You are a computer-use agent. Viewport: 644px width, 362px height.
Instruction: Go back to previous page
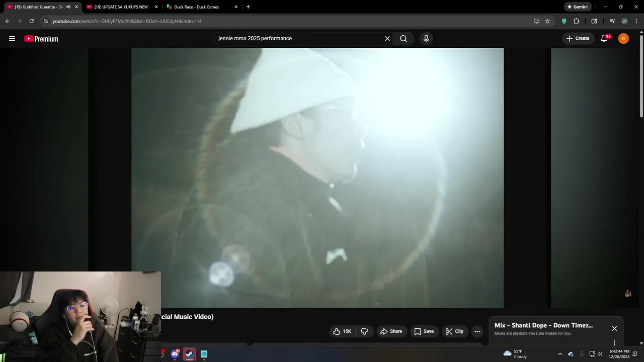pos(7,21)
